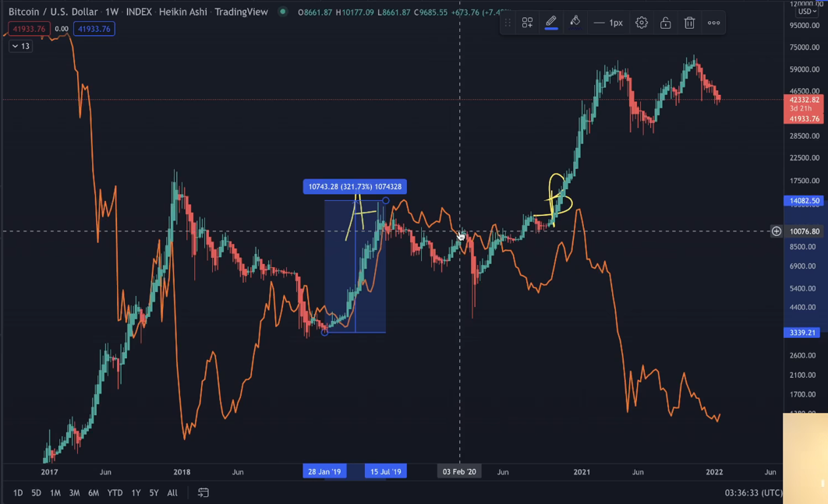
Task: Click the Bitcoin / U.S. Dollar symbol title
Action: click(x=53, y=12)
